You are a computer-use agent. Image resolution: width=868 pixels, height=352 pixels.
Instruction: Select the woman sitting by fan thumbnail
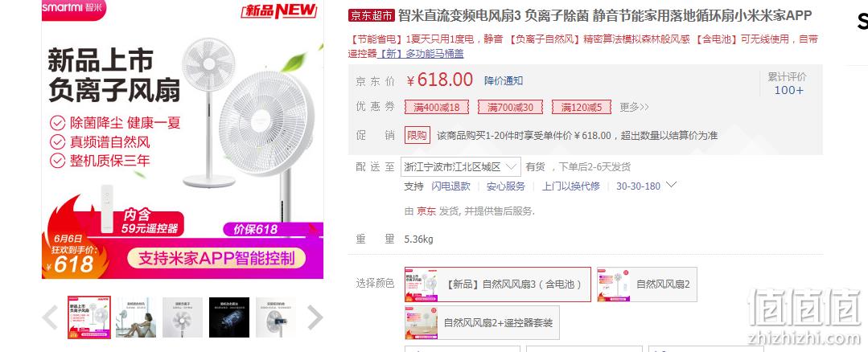136,317
